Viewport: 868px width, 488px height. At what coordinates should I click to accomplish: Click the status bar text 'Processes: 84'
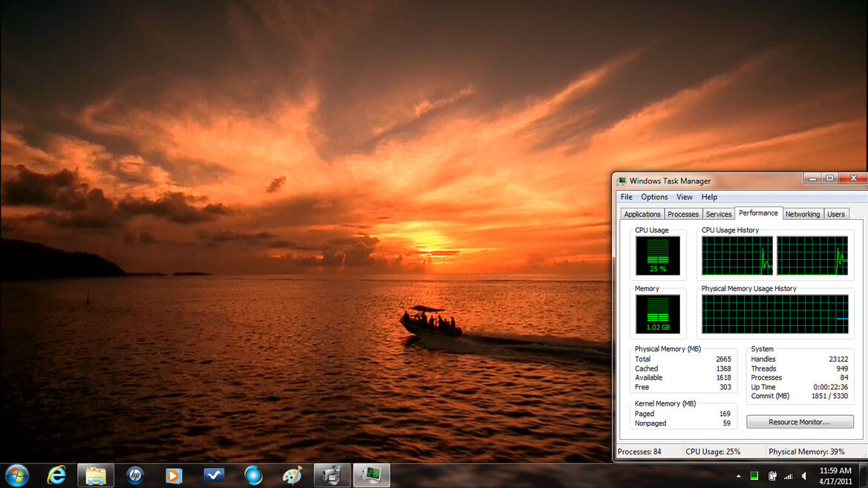point(639,452)
